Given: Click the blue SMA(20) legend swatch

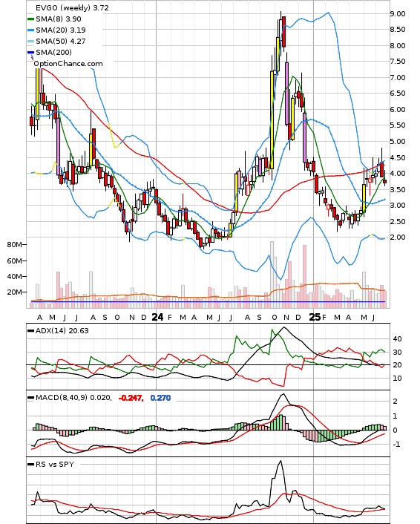Looking at the screenshot, I should coord(30,30).
